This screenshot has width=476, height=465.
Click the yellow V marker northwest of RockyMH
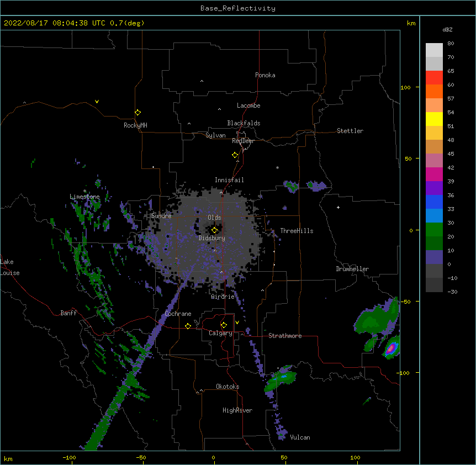coord(97,102)
